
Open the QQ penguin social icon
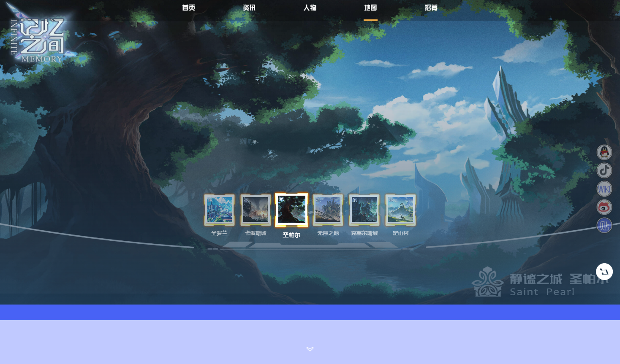(604, 152)
